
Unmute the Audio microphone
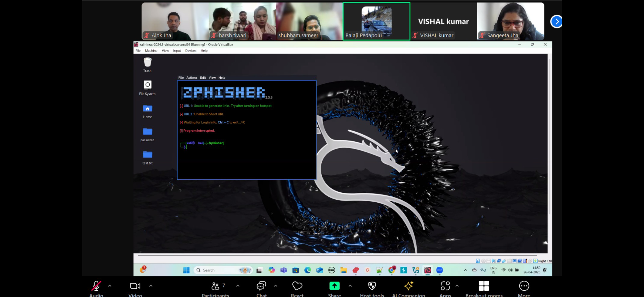(96, 286)
